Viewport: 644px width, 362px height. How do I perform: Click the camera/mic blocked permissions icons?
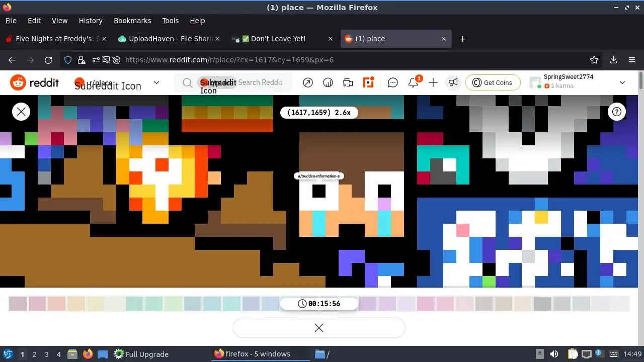[x=106, y=60]
